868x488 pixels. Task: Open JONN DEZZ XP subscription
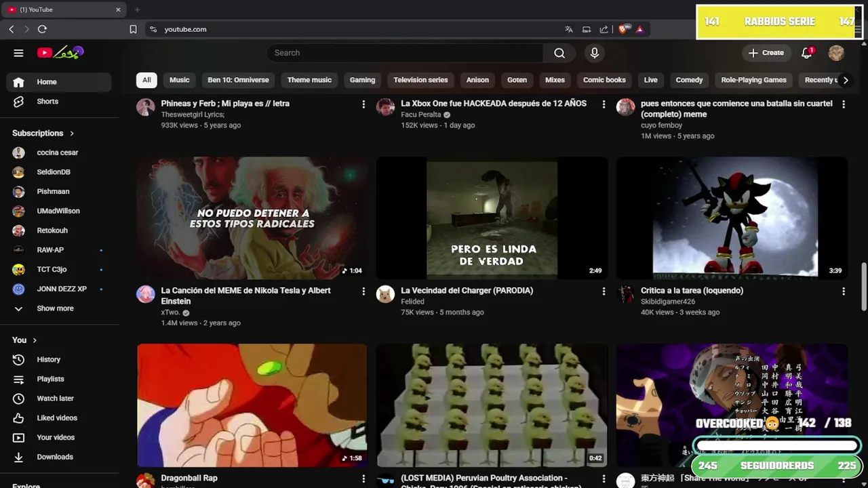[59, 289]
